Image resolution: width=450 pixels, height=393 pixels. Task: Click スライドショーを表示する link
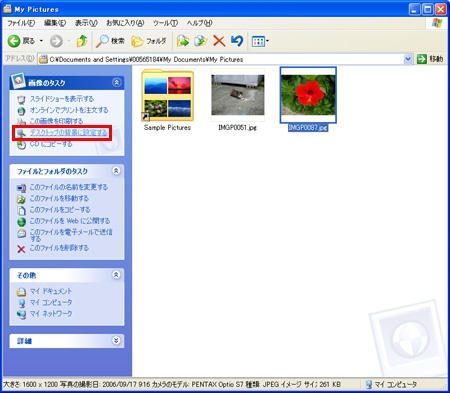62,99
